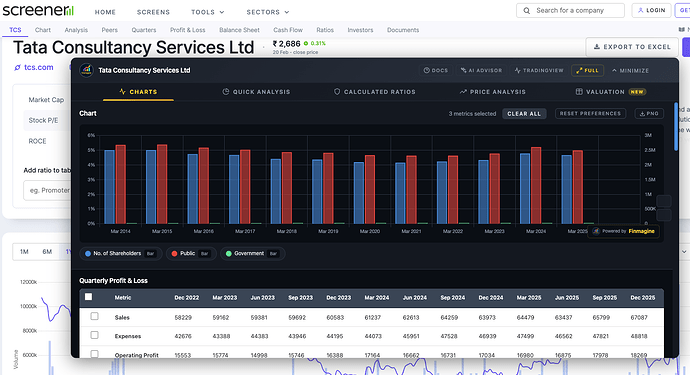Viewport: 690px width, 375px height.
Task: Expand the Sectors dropdown menu
Action: (268, 12)
